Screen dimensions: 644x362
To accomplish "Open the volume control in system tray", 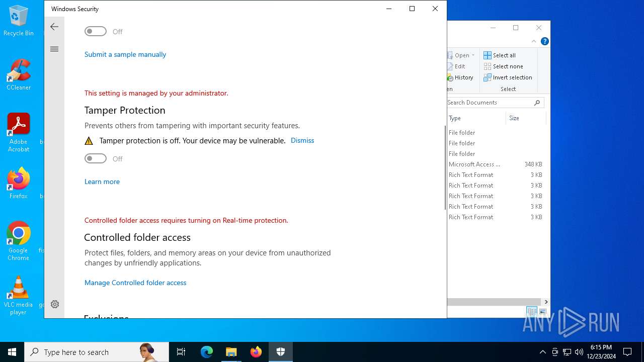I will (579, 352).
